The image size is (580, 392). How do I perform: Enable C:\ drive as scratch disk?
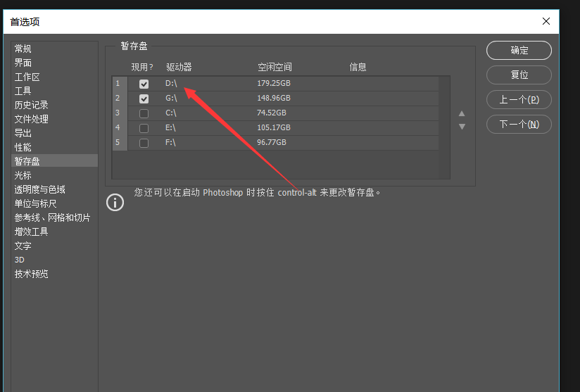coord(144,113)
